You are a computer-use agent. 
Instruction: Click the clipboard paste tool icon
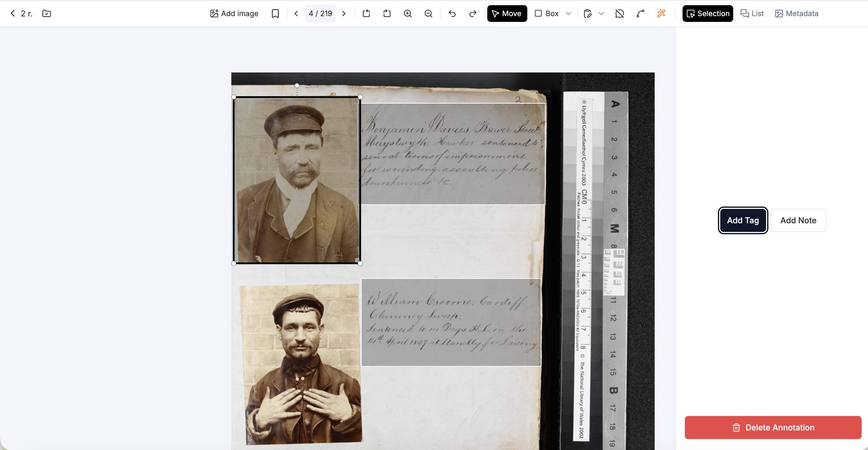[588, 14]
